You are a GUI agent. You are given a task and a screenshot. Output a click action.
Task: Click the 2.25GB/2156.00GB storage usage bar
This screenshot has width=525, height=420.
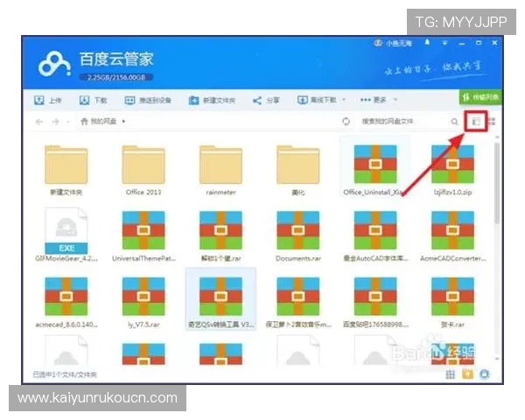[115, 77]
